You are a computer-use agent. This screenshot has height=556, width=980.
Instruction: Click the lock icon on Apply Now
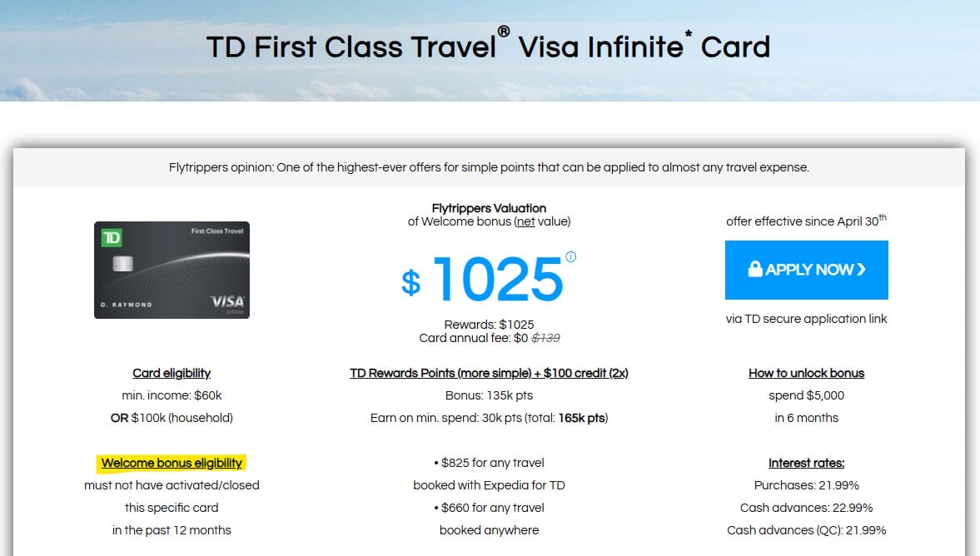pyautogui.click(x=755, y=270)
